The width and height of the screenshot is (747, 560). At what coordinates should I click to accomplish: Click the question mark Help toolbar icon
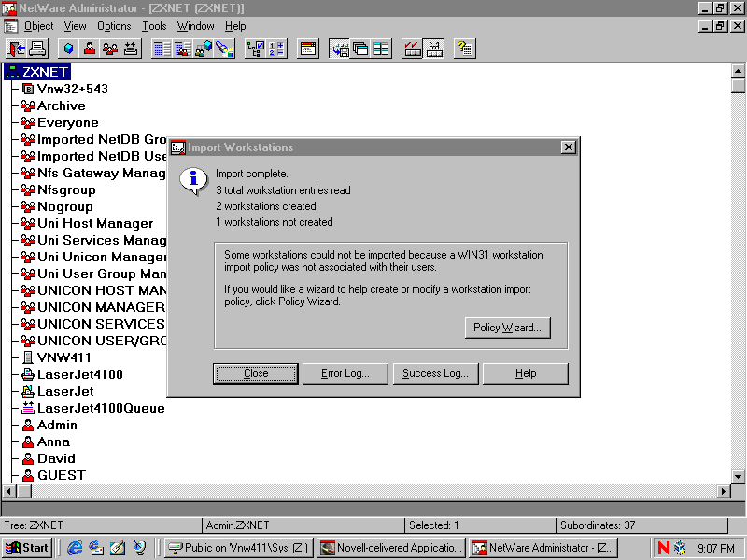tap(464, 49)
